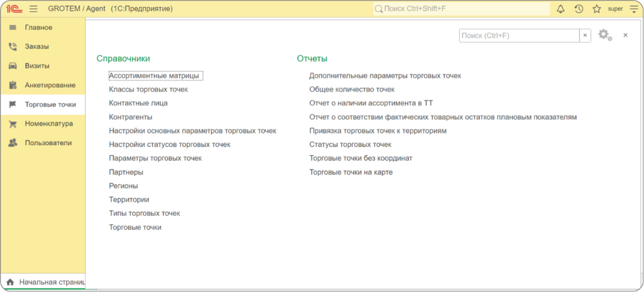
Task: Open the hamburger sections menu
Action: pyautogui.click(x=34, y=9)
